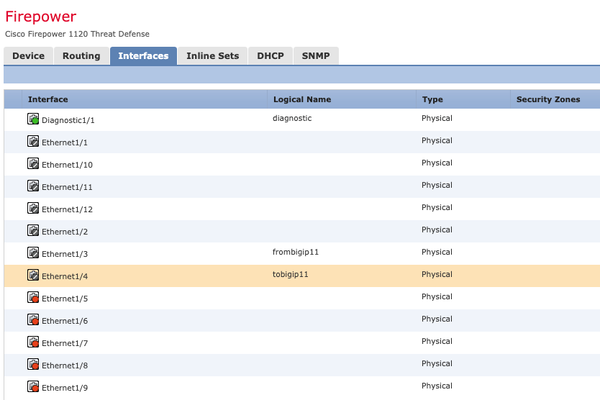Click Physical type in Ethernet1/6 row
This screenshot has width=600, height=400.
click(437, 319)
